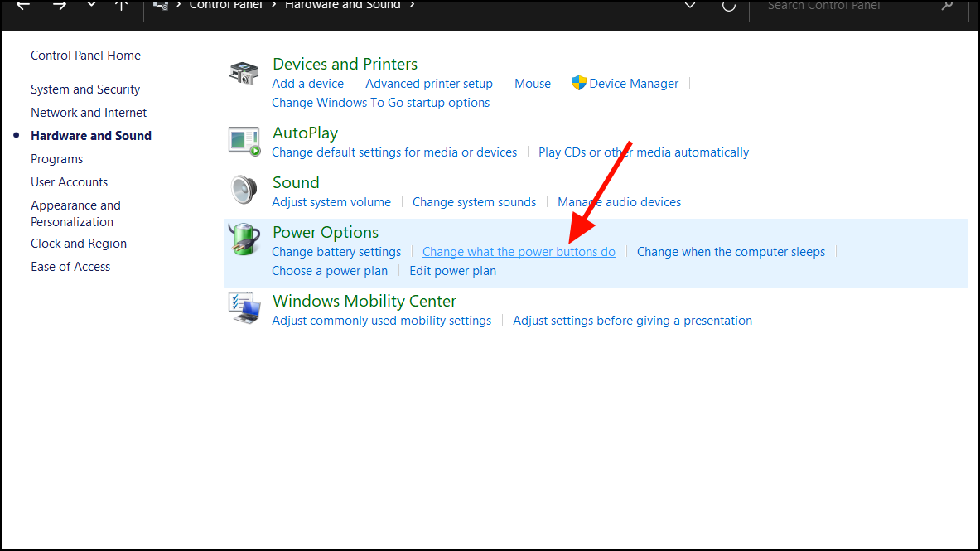Click the Devices and Printers printer icon
The height and width of the screenshot is (551, 980).
(243, 73)
